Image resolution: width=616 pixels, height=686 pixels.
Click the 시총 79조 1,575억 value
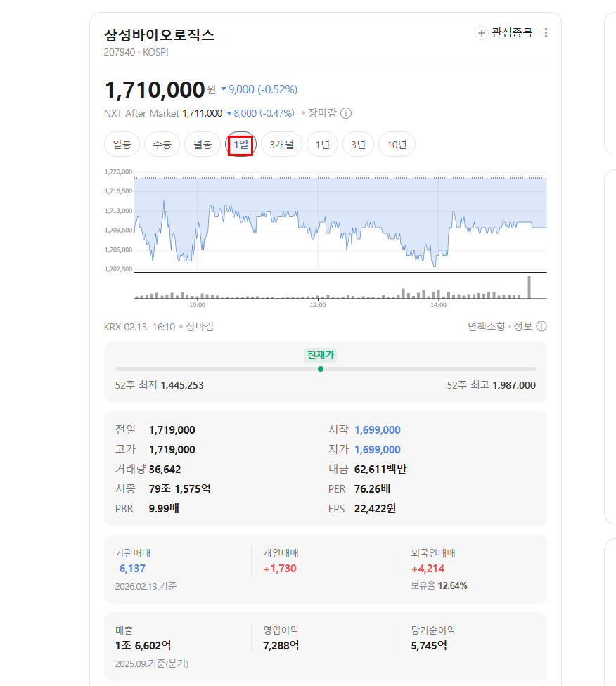pos(179,488)
